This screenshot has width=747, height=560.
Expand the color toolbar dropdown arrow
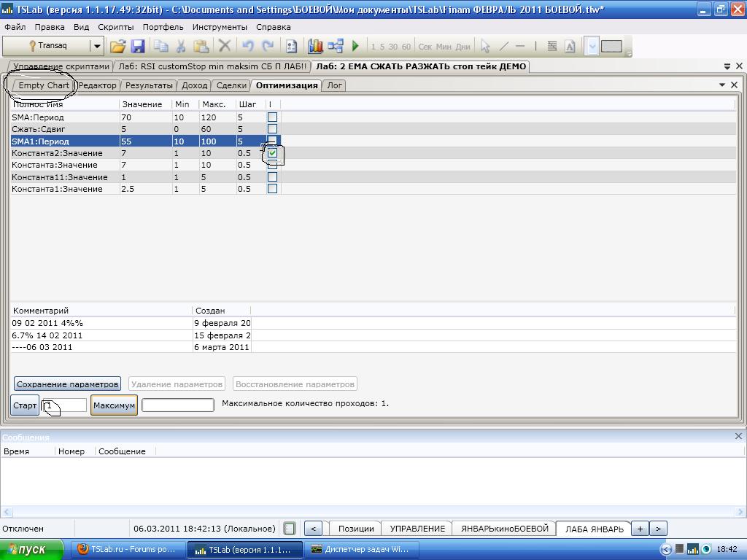point(592,46)
